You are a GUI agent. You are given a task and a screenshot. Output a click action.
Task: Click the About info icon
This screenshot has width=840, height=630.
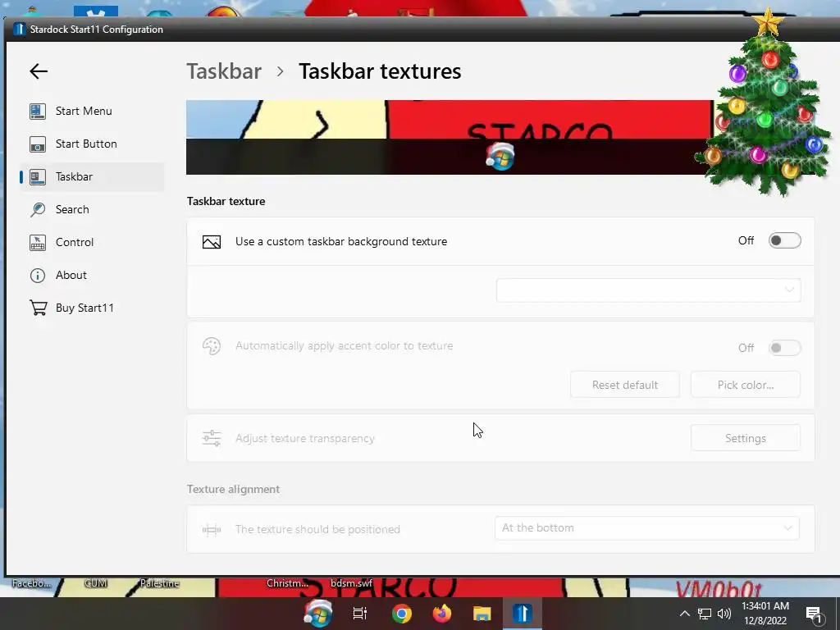(x=38, y=276)
